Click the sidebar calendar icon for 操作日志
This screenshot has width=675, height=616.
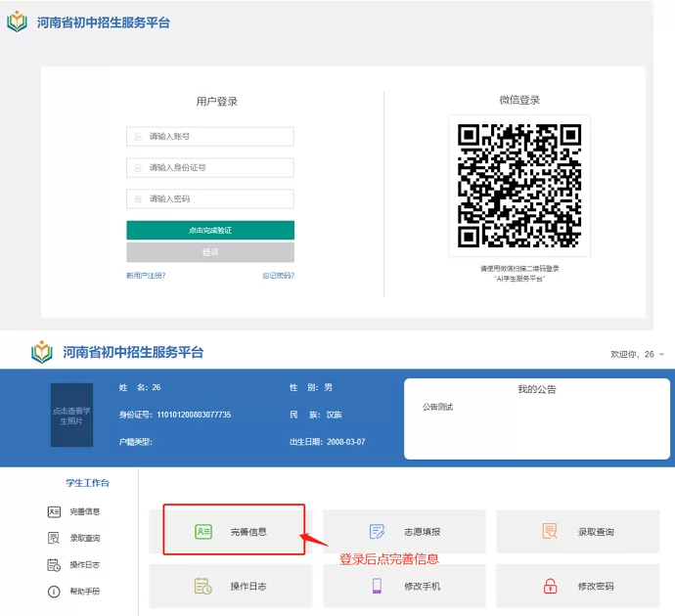click(x=54, y=565)
